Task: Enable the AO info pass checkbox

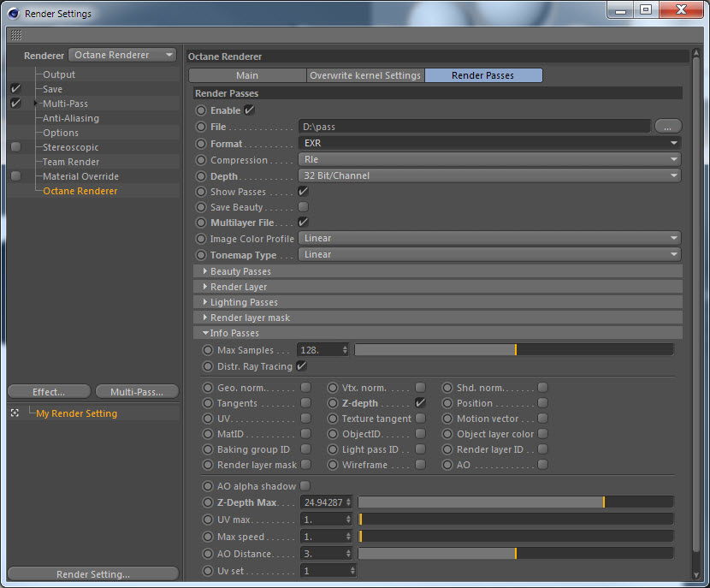Action: [542, 465]
